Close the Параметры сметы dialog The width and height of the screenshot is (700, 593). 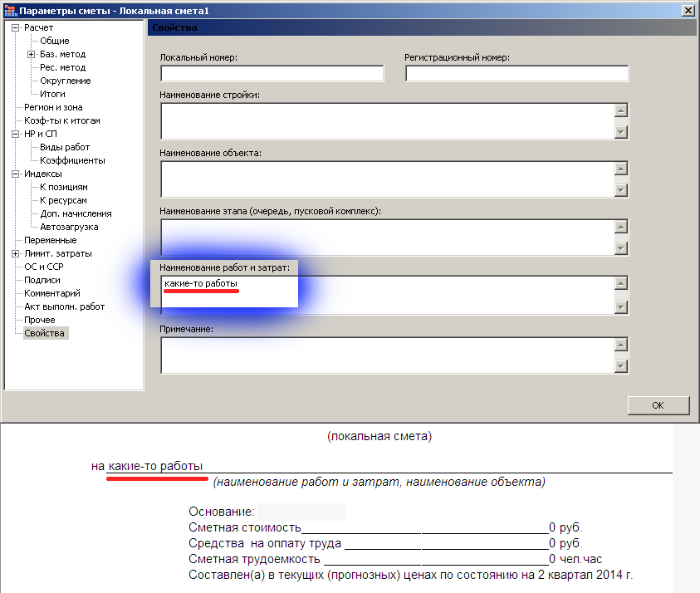tap(688, 11)
